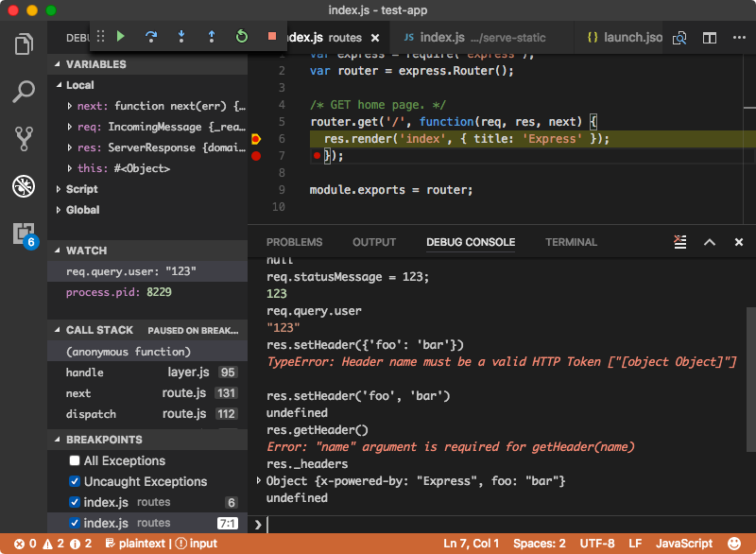Click the info count in status bar

coord(80,544)
